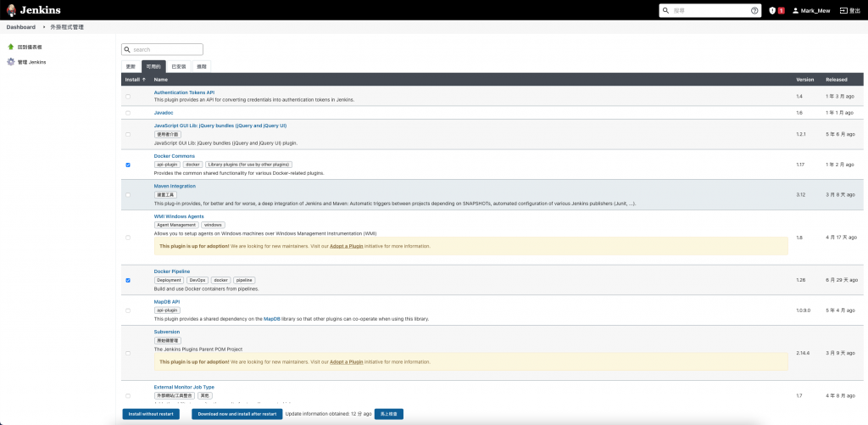
Task: Sort by the Version column header
Action: (805, 79)
